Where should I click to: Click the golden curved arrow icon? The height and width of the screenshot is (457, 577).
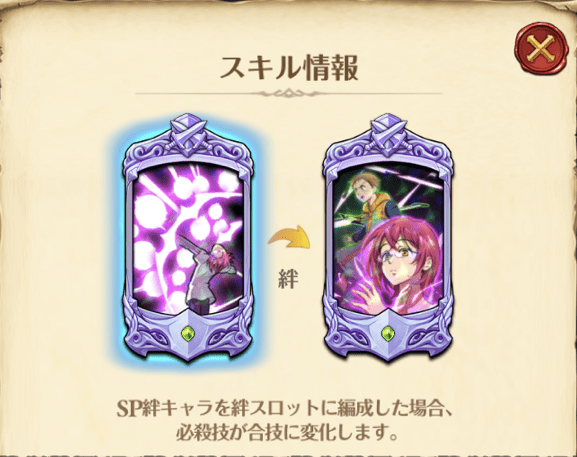click(290, 241)
